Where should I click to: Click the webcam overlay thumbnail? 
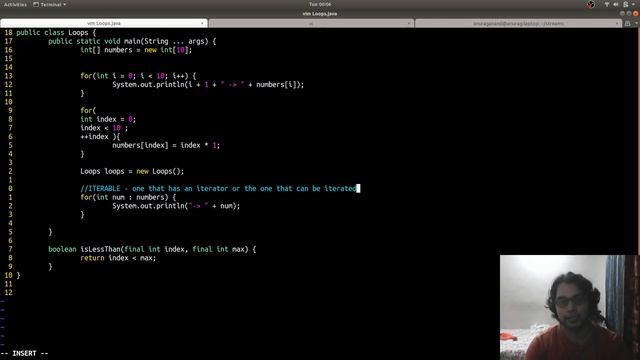569,307
